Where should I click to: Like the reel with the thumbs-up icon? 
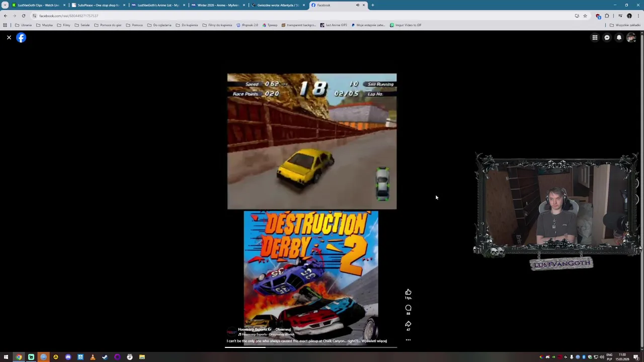408,292
